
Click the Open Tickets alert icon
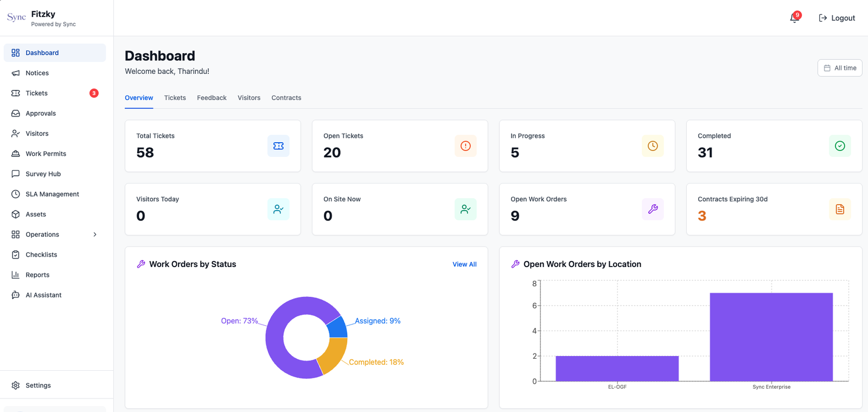coord(465,146)
